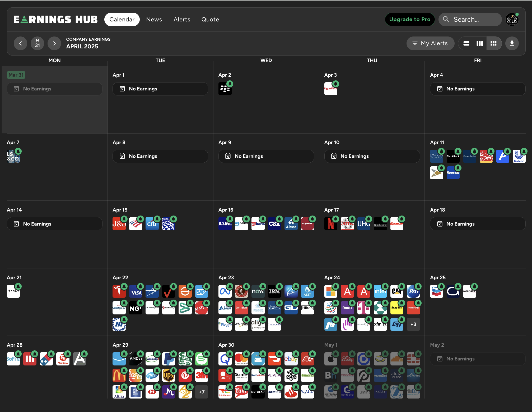Open Domino's earnings on Apr 28

46,359
